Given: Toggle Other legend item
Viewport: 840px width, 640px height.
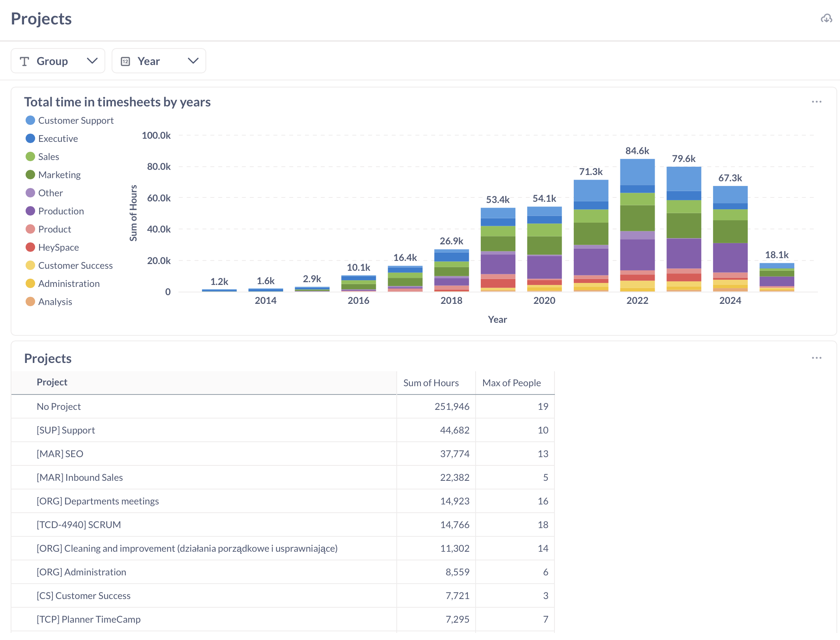Looking at the screenshot, I should [45, 193].
